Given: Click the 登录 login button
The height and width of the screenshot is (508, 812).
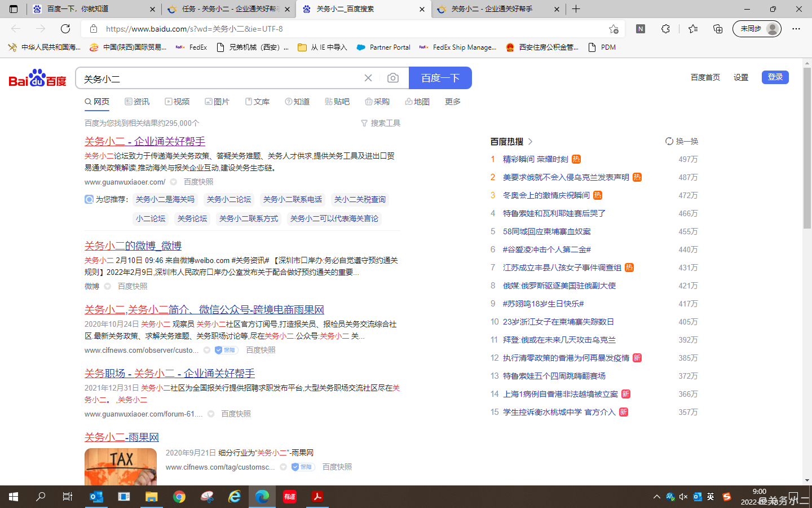Looking at the screenshot, I should pos(775,77).
